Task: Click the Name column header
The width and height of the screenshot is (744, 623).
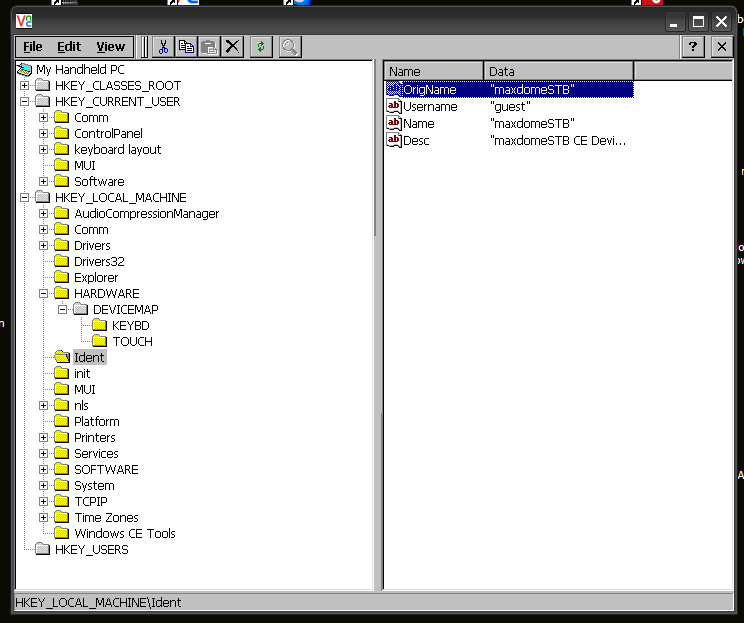Action: click(x=433, y=71)
